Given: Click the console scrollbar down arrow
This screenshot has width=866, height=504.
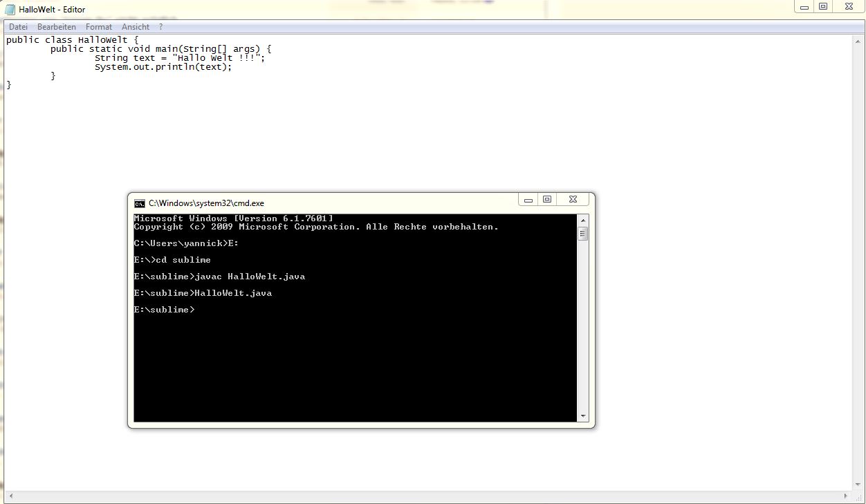Looking at the screenshot, I should tap(583, 416).
